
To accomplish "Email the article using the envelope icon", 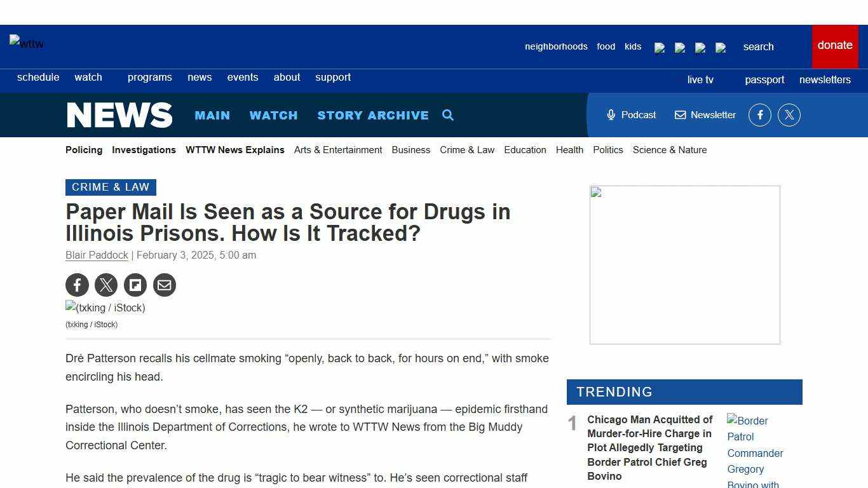I will pos(165,285).
